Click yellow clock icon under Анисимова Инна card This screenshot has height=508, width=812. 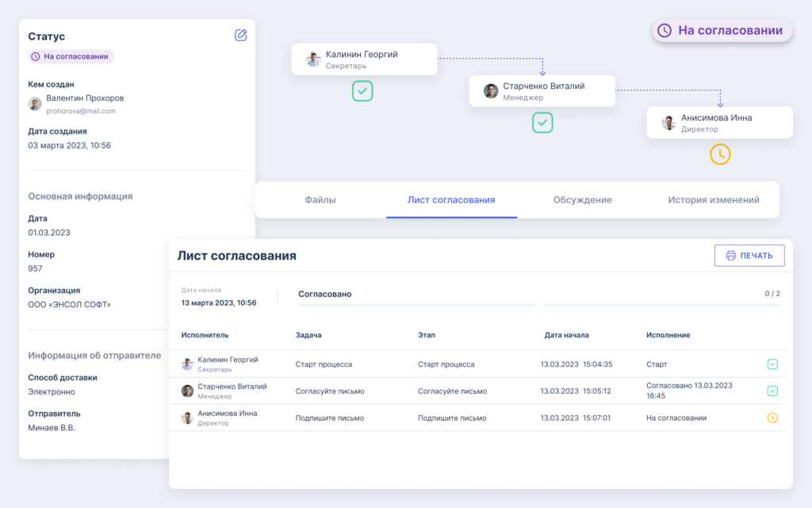(720, 155)
